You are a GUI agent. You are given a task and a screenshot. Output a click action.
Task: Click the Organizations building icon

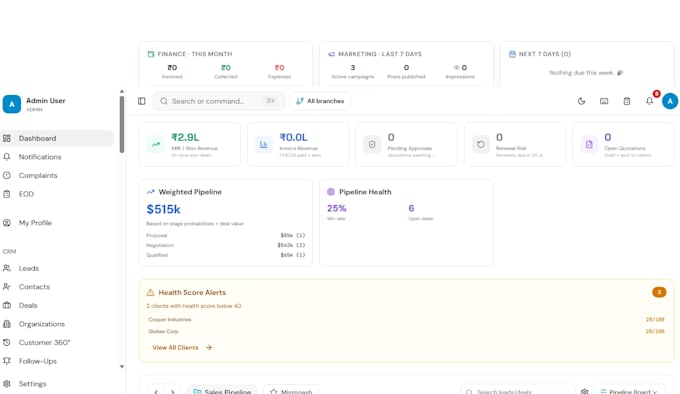point(7,324)
